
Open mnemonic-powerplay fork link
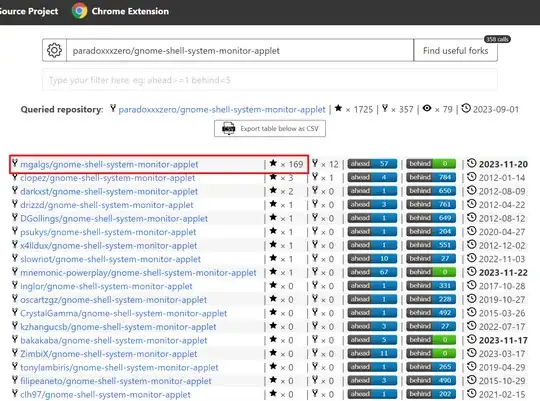(x=138, y=273)
